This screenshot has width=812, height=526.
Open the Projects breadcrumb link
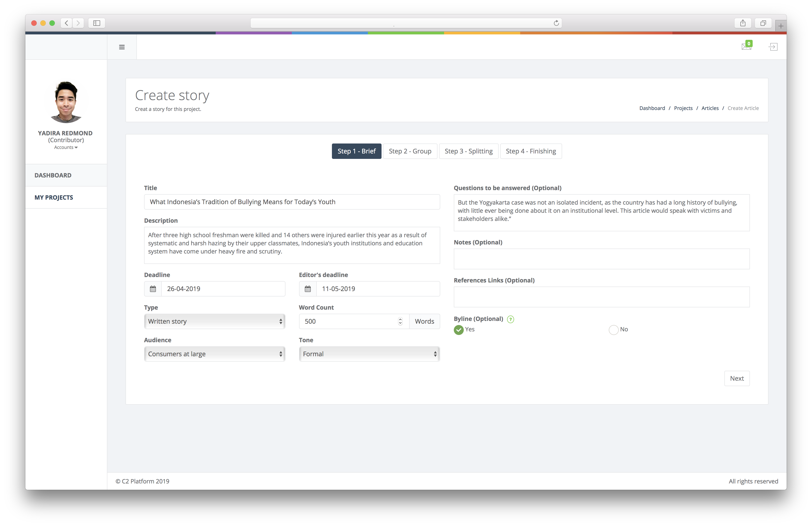point(683,108)
